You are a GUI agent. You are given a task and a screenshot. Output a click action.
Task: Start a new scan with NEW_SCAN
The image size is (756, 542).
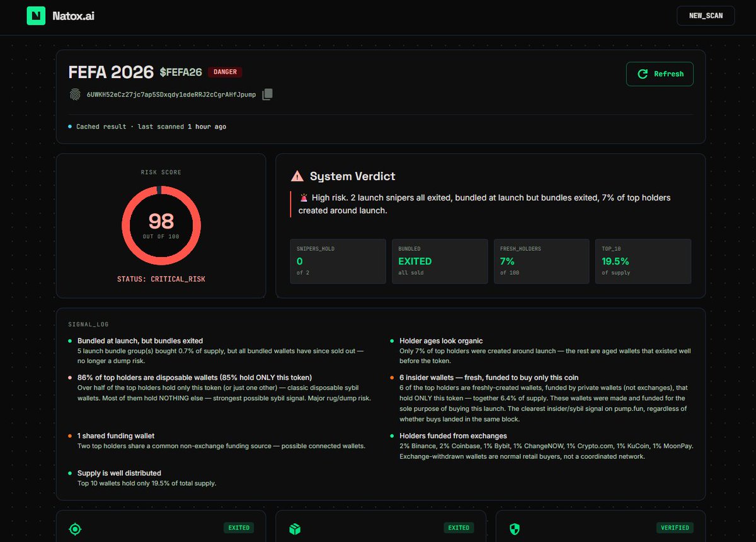[706, 16]
